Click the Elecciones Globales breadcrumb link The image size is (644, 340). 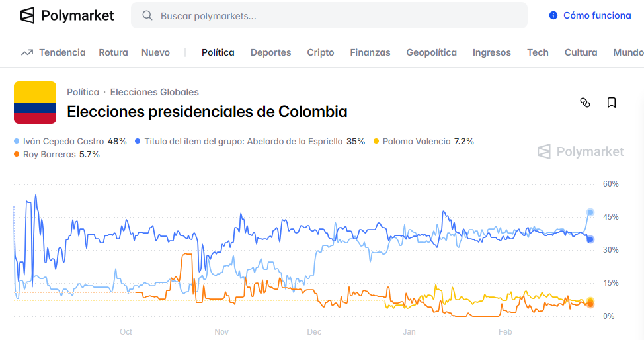point(154,92)
